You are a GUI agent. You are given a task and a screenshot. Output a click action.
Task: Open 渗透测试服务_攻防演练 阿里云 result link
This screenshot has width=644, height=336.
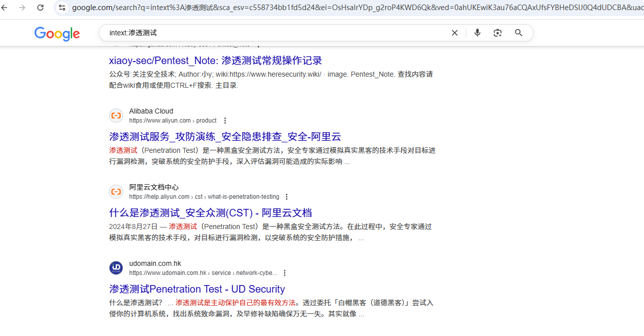tap(225, 137)
